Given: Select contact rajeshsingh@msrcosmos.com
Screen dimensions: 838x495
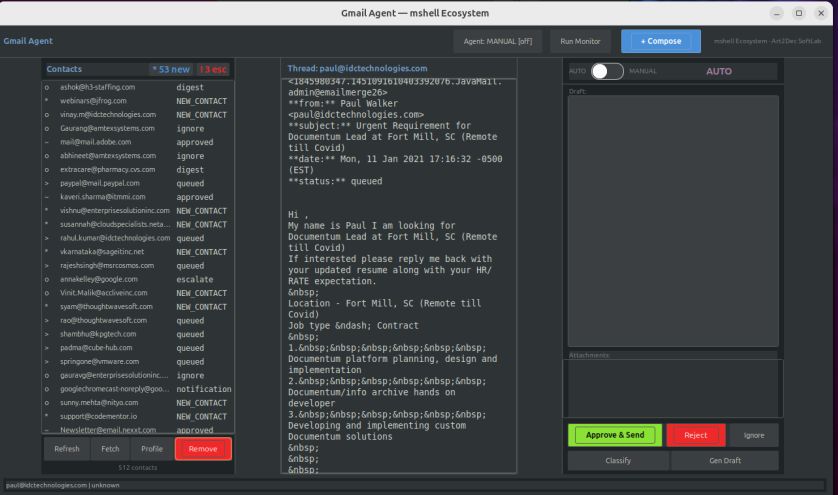Looking at the screenshot, I should (138, 266).
